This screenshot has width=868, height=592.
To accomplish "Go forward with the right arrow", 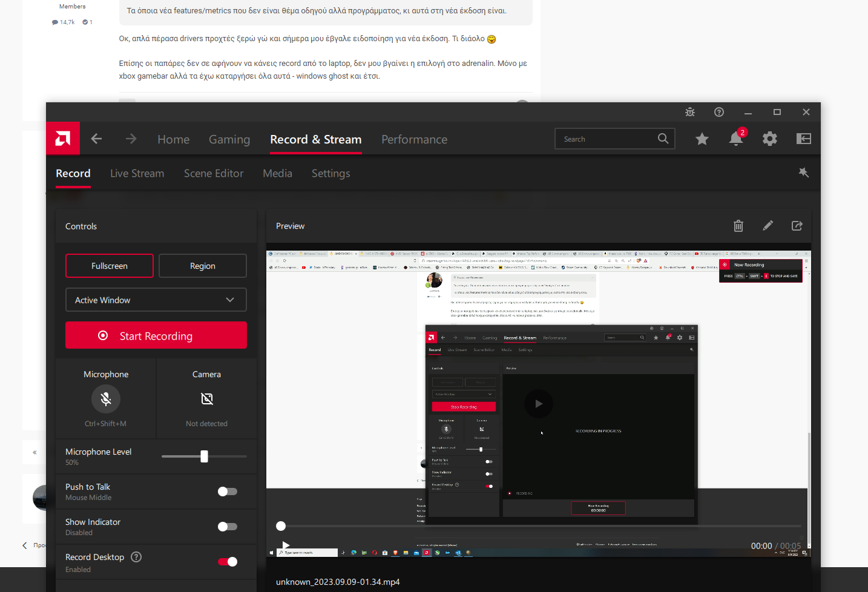I will point(131,139).
